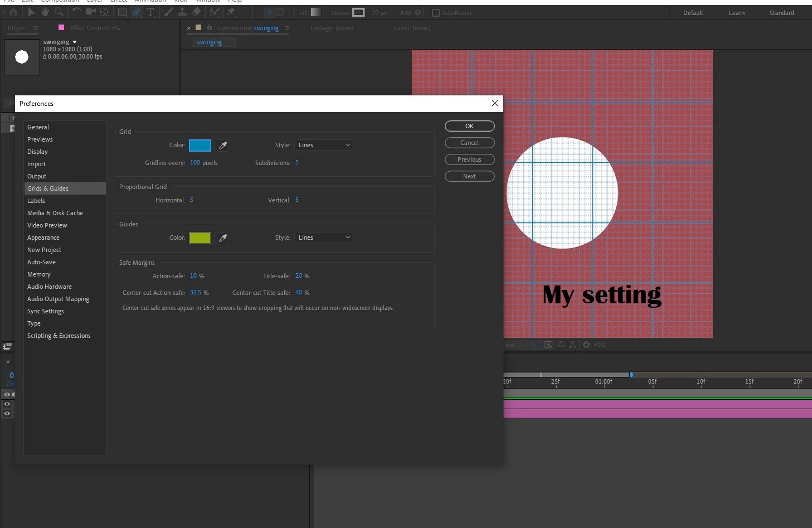The height and width of the screenshot is (528, 812).
Task: Select the Brush tool
Action: (x=168, y=12)
